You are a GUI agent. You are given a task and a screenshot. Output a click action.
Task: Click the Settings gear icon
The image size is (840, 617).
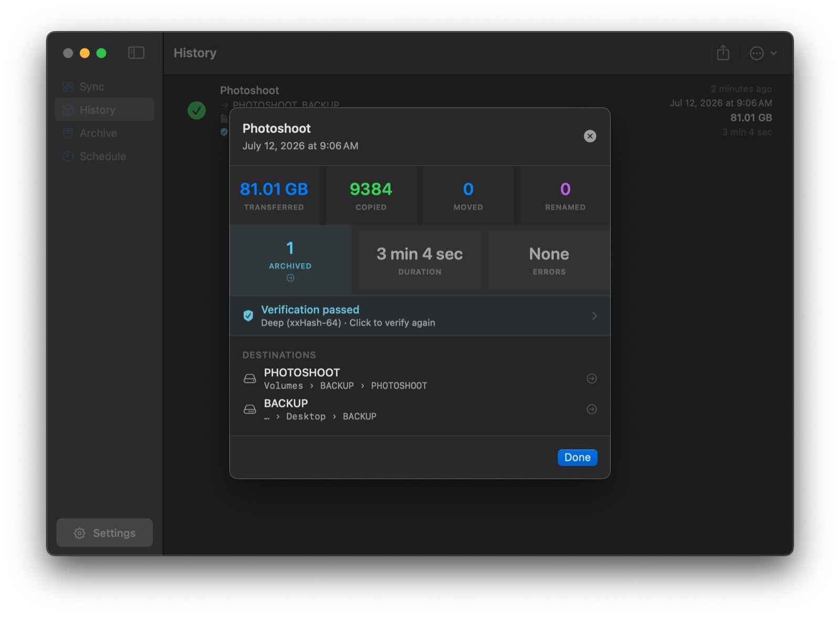[x=80, y=533]
